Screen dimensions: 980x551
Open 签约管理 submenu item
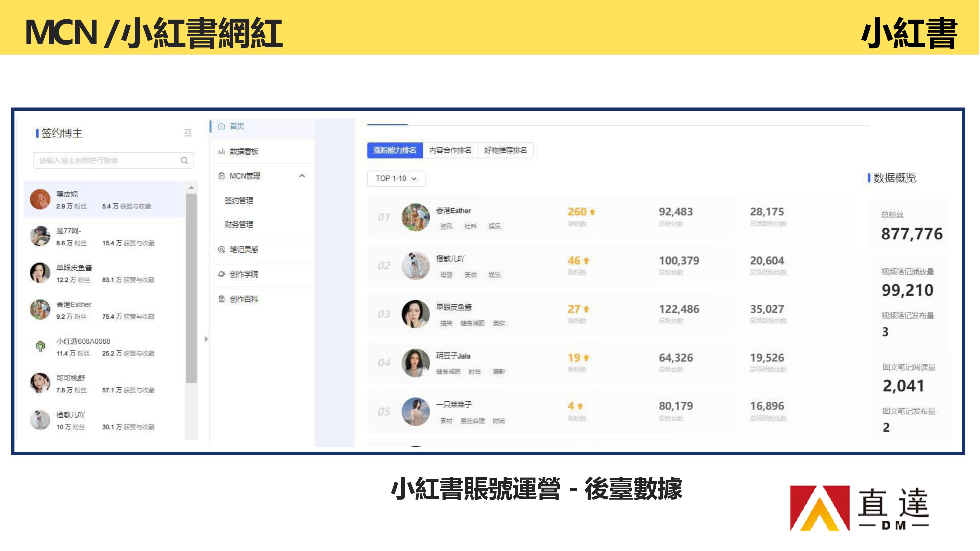tap(239, 201)
